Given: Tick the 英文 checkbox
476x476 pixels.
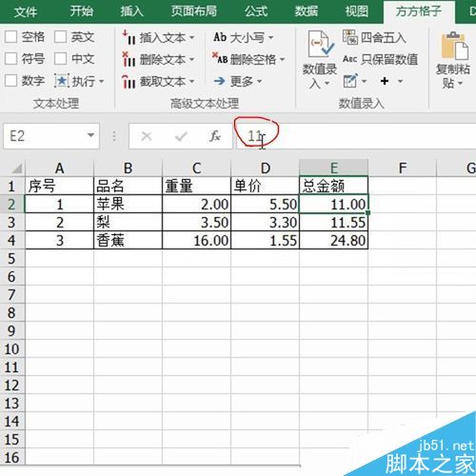Looking at the screenshot, I should tap(60, 37).
